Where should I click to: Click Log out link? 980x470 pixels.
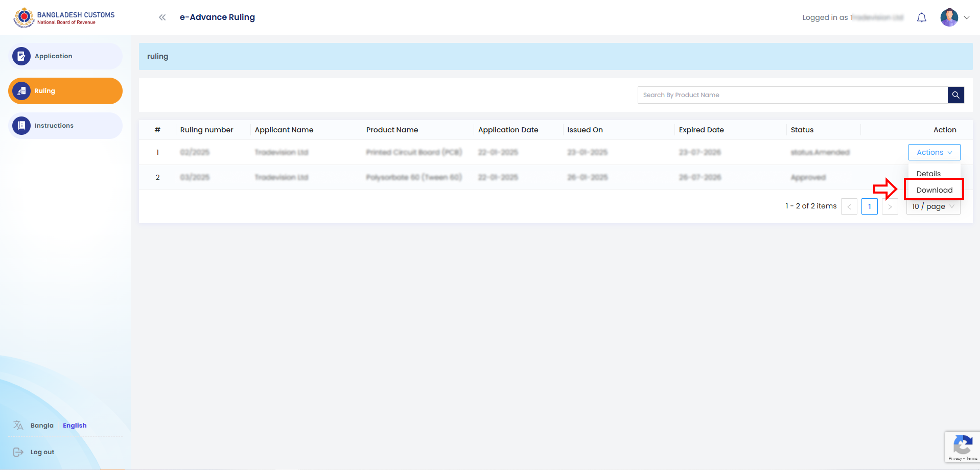42,452
